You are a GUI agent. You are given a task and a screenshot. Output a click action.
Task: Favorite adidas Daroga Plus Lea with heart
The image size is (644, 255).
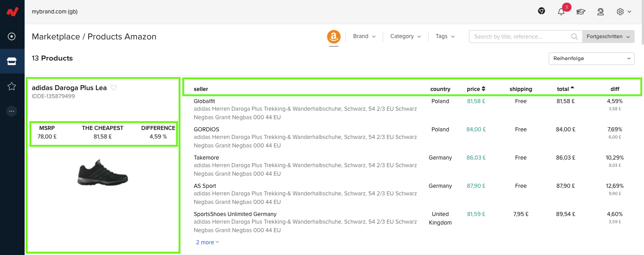pyautogui.click(x=114, y=88)
